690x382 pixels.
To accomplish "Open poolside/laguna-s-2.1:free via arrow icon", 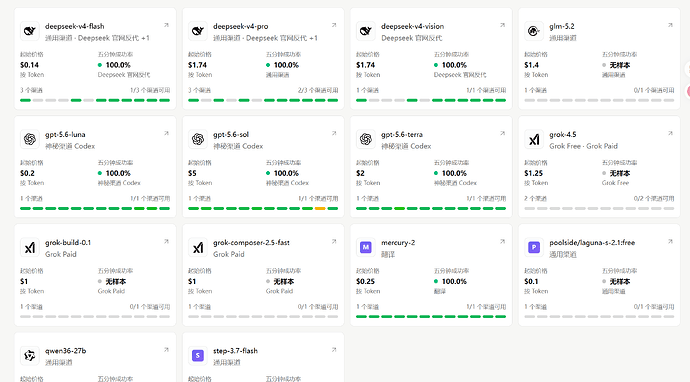I will (670, 241).
